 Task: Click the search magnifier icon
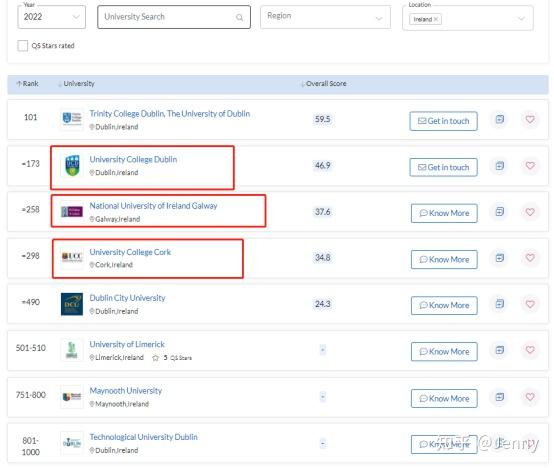pyautogui.click(x=239, y=17)
